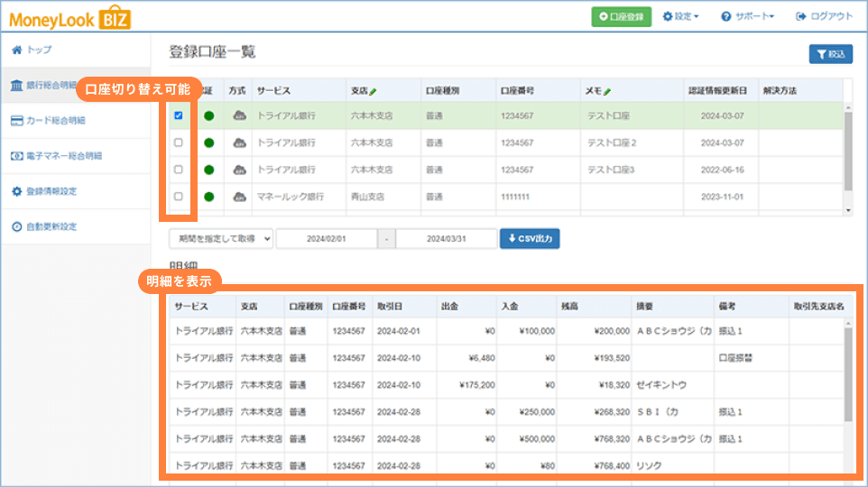
Task: Click the pencil edit icon beside メモ header
Action: [607, 91]
